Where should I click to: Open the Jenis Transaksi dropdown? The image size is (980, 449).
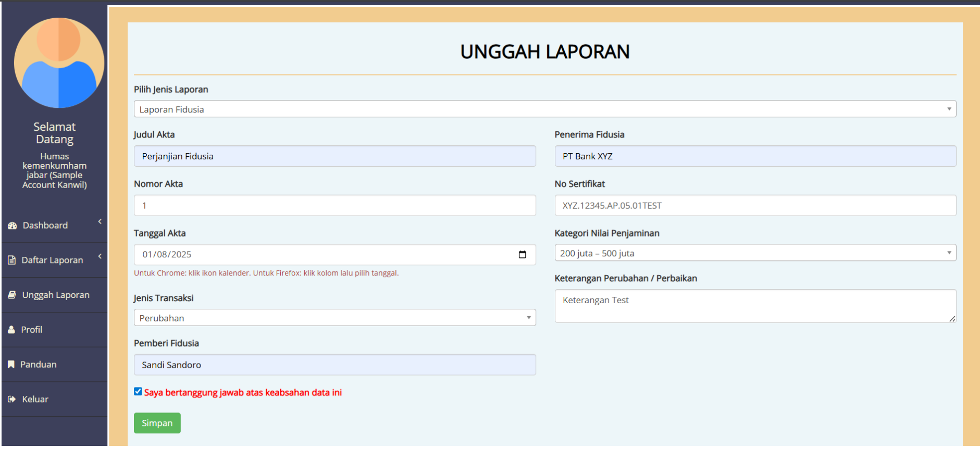coord(334,318)
